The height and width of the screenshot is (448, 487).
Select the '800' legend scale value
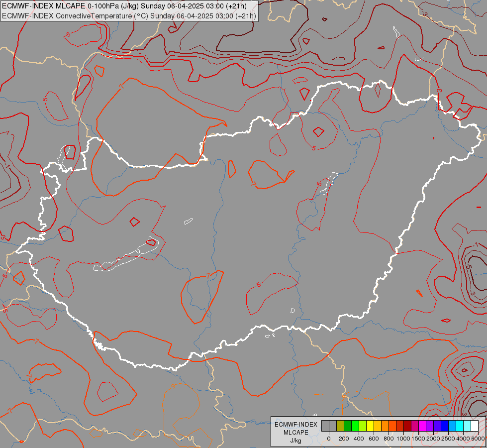tap(389, 439)
